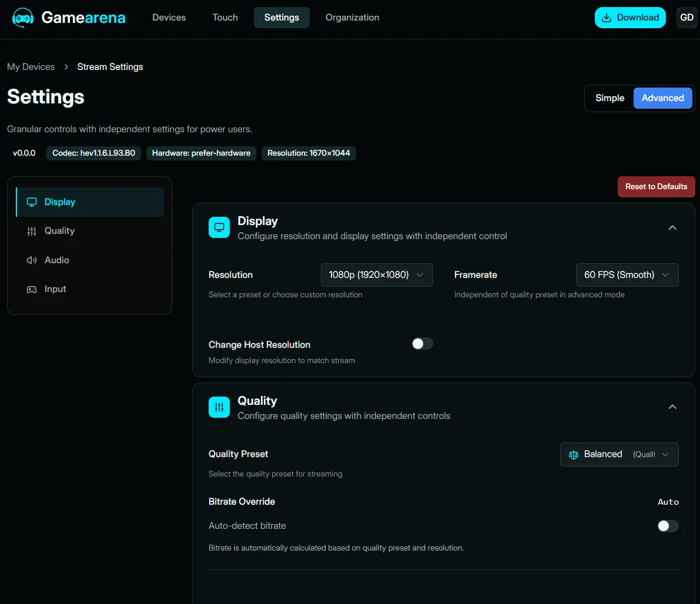700x604 pixels.
Task: Enable the Change Host Resolution toggle
Action: (x=423, y=344)
